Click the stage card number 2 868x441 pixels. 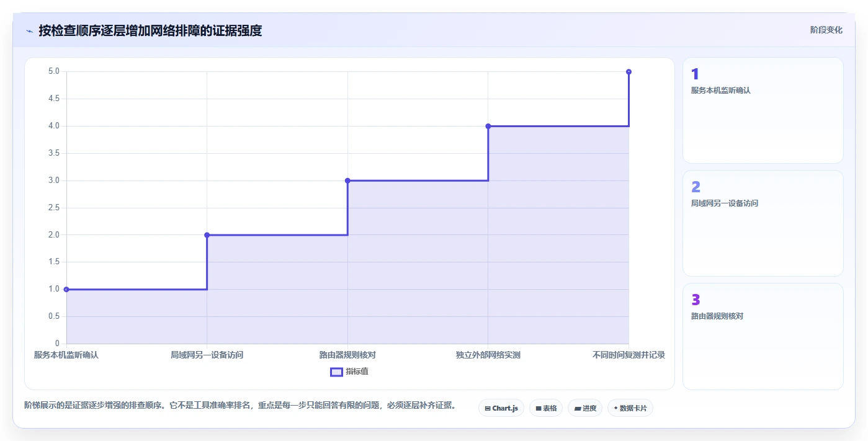pyautogui.click(x=696, y=187)
